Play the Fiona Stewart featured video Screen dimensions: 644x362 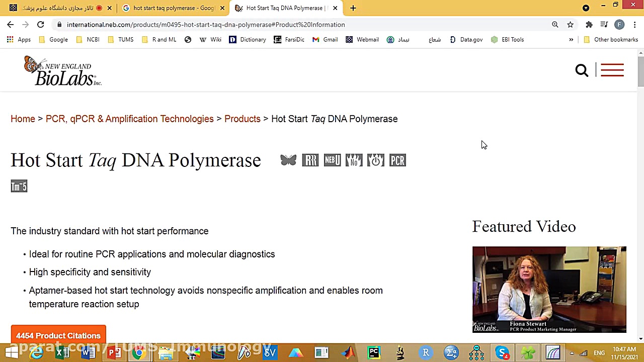[549, 290]
